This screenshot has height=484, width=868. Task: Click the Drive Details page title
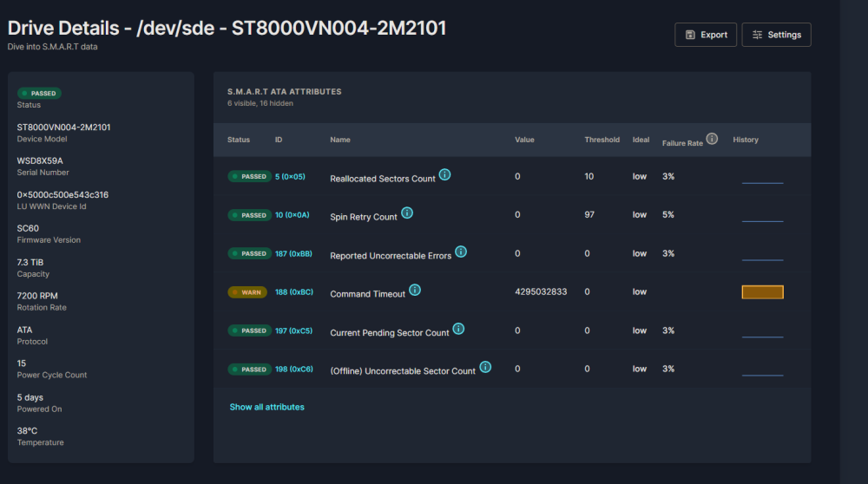tap(227, 29)
